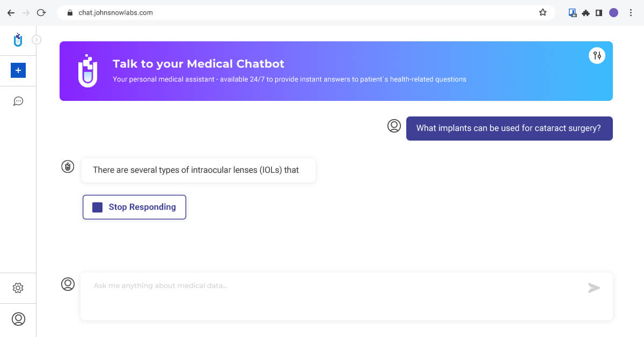This screenshot has height=337, width=644.
Task: Click the cataract surgery question bubble
Action: point(509,129)
